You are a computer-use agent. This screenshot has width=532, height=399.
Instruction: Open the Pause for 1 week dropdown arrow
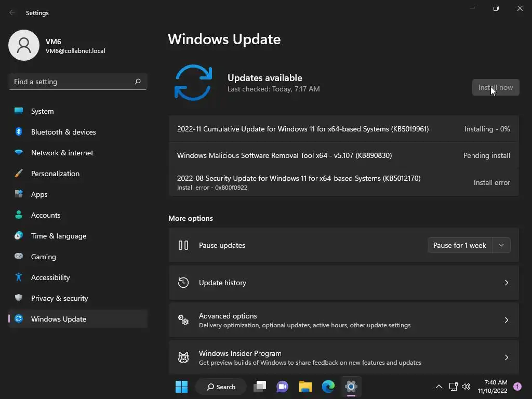pyautogui.click(x=501, y=245)
